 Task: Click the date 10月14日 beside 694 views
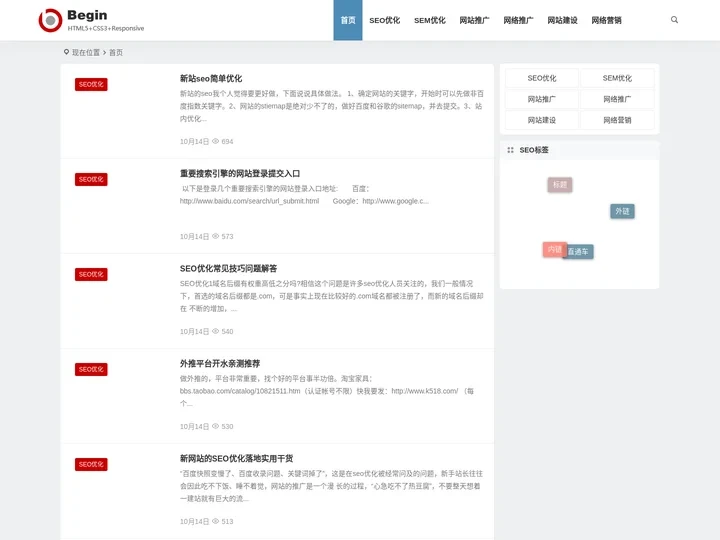(x=194, y=141)
